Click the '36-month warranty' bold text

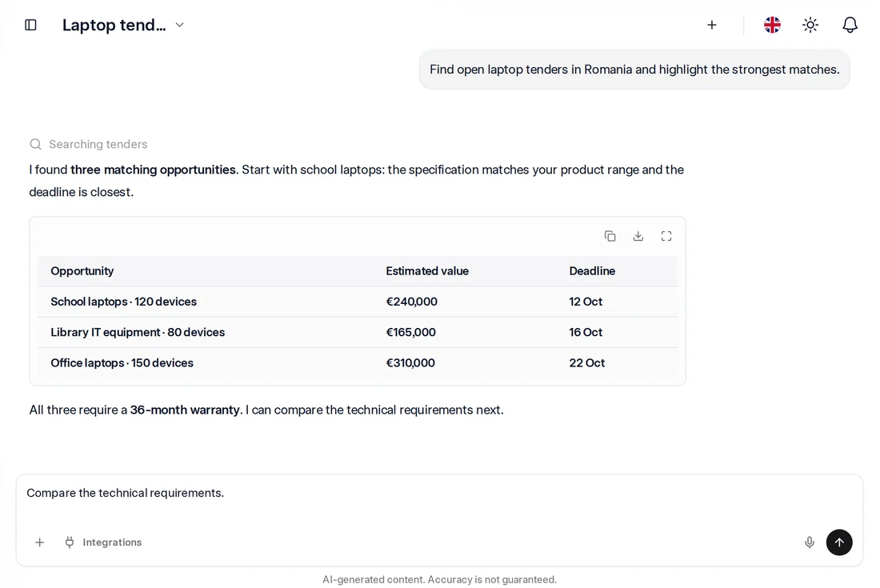click(x=185, y=410)
